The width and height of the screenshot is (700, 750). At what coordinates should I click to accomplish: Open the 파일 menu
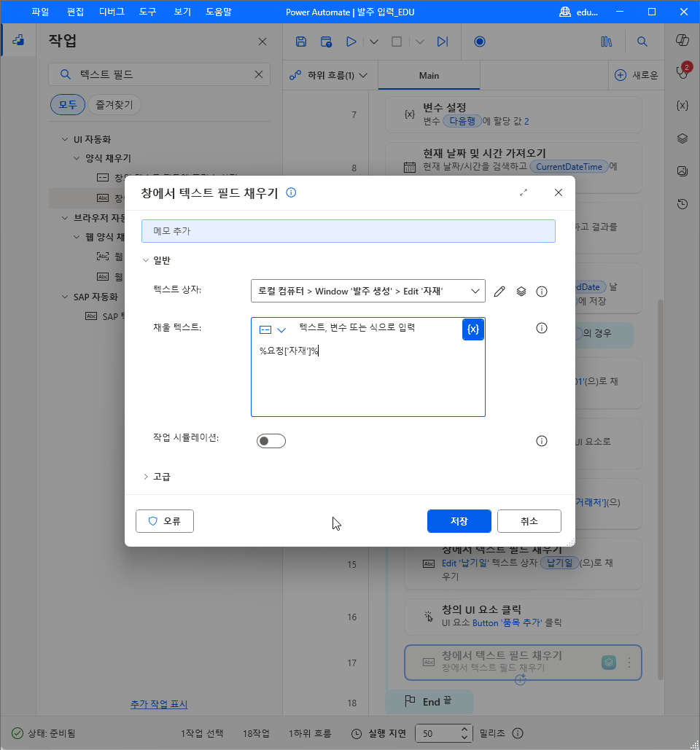click(x=41, y=12)
